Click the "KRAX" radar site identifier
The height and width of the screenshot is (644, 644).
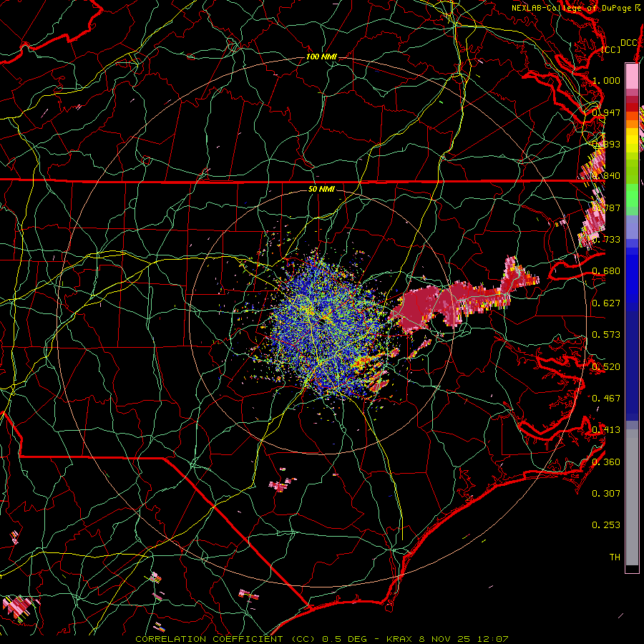click(399, 639)
